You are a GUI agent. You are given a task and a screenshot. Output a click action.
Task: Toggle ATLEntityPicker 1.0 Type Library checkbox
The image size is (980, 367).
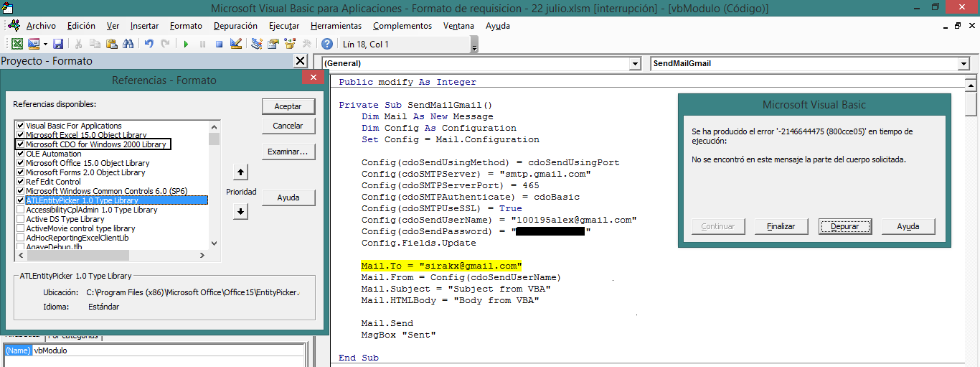[20, 200]
